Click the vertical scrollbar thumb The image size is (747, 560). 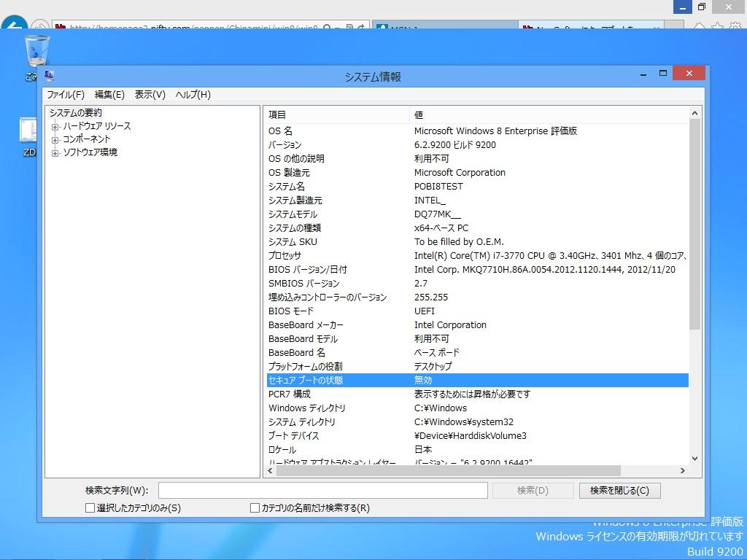[x=694, y=224]
